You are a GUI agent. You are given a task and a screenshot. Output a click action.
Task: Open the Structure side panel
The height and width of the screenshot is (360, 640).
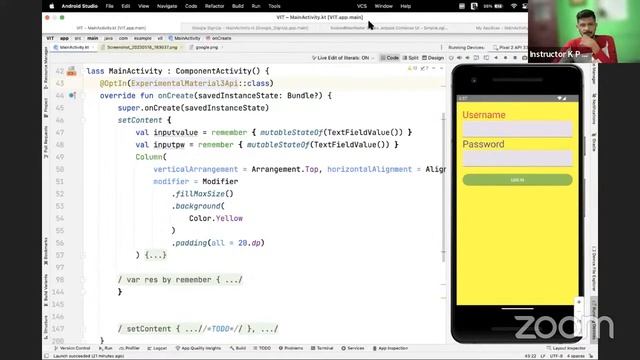click(x=46, y=327)
